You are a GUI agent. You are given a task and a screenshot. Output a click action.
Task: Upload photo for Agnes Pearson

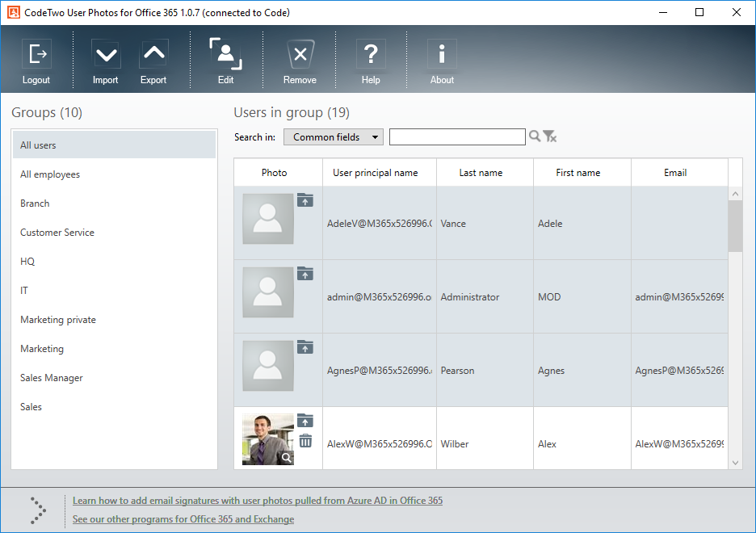[305, 347]
